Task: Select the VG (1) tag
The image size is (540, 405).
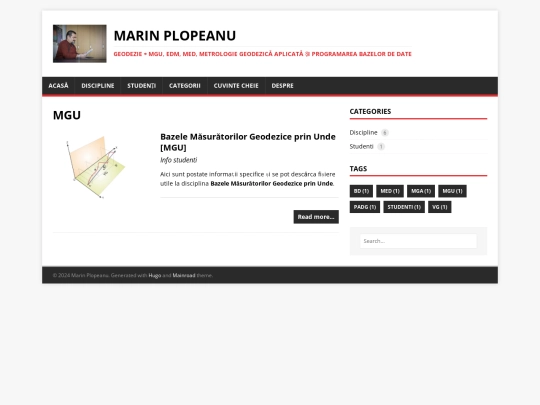Action: [439, 207]
